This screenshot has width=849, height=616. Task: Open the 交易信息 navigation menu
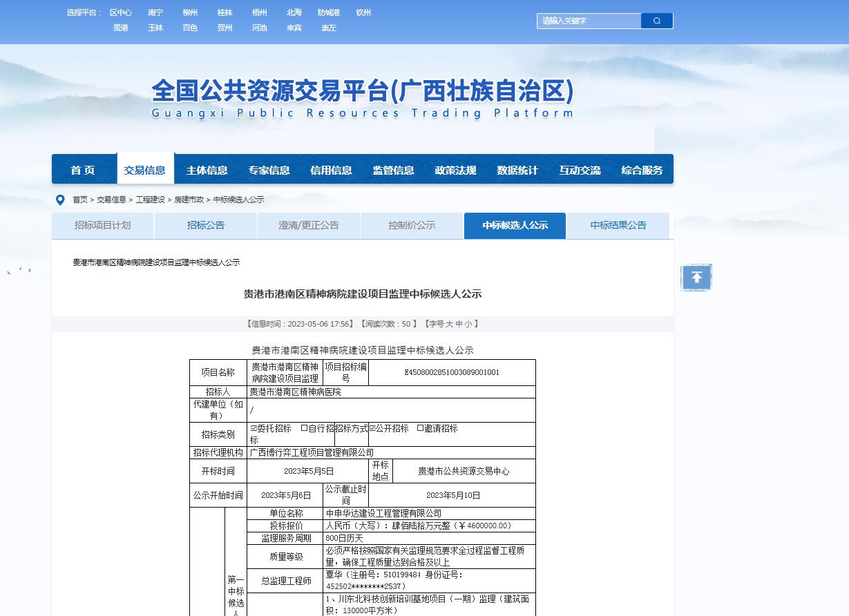click(145, 170)
